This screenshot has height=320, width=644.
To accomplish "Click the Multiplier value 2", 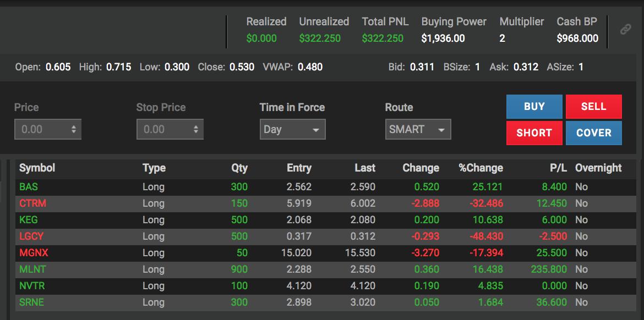I will click(x=503, y=38).
